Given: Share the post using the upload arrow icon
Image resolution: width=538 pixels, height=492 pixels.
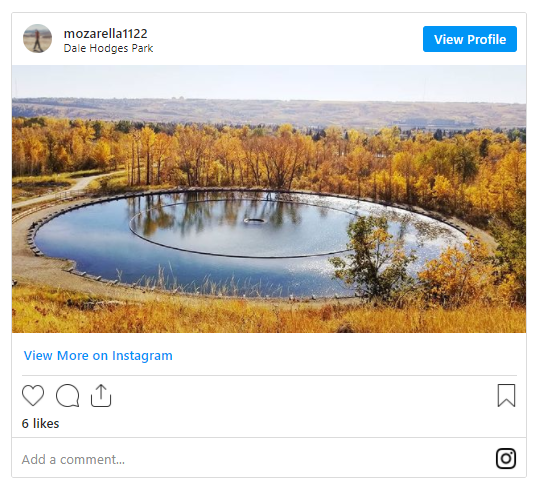Looking at the screenshot, I should pyautogui.click(x=101, y=396).
